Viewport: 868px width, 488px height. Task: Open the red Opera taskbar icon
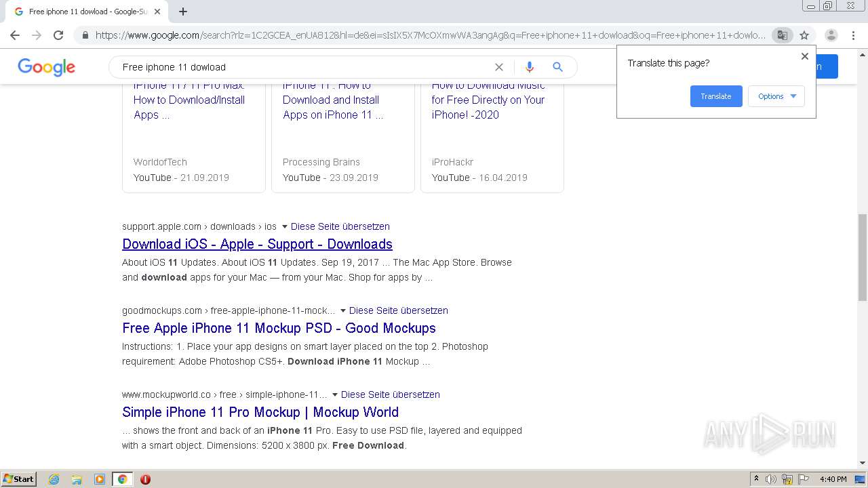145,479
